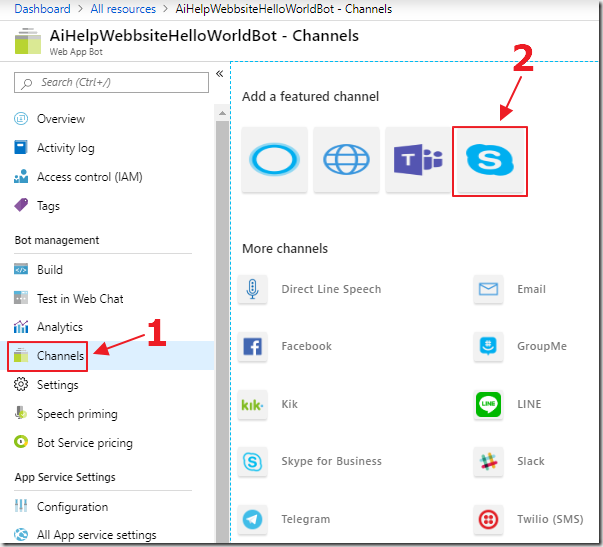Click the Email channel label
This screenshot has height=547, width=603.
point(531,289)
